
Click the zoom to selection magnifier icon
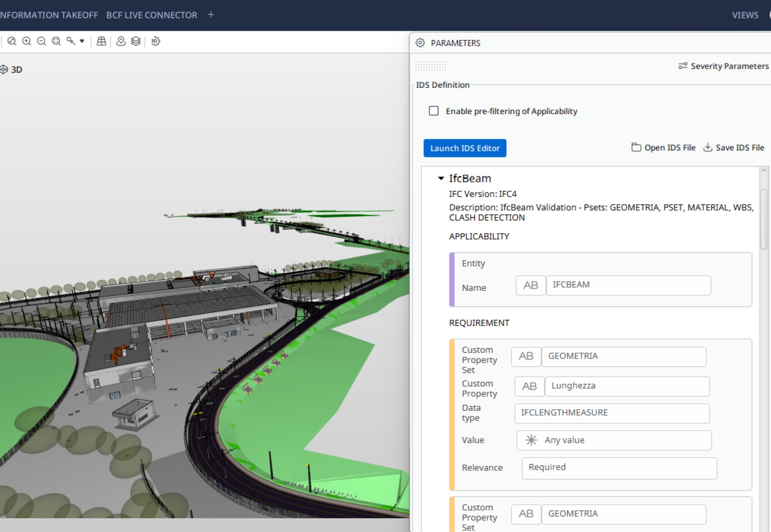click(55, 41)
